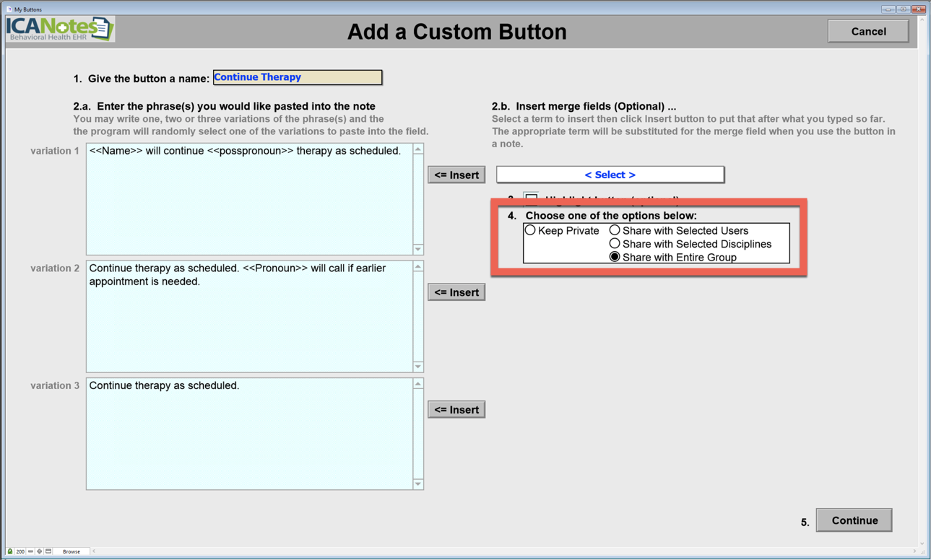The width and height of the screenshot is (931, 560).
Task: Click the zoom out icon in status bar
Action: (x=30, y=551)
